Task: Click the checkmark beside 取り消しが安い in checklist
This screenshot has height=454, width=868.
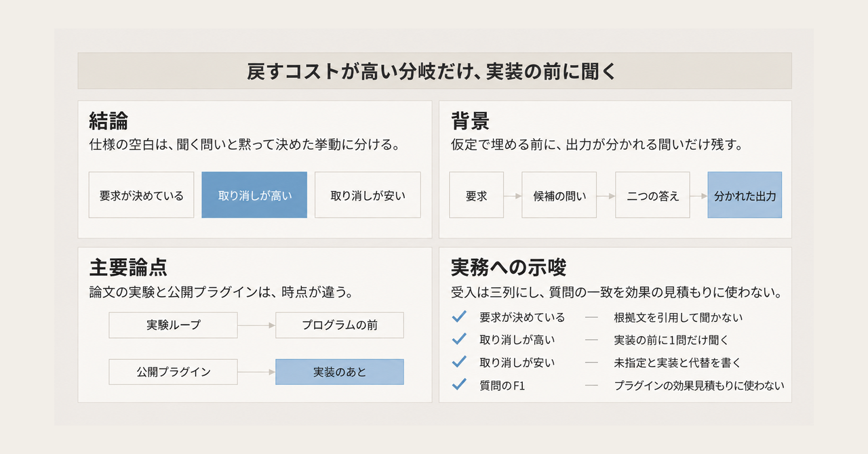Action: [x=459, y=362]
